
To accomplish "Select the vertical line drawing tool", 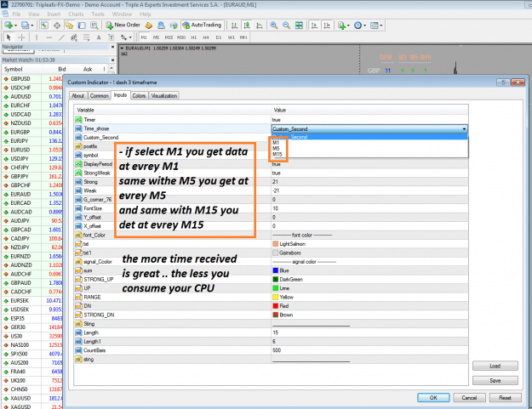I will click(37, 37).
